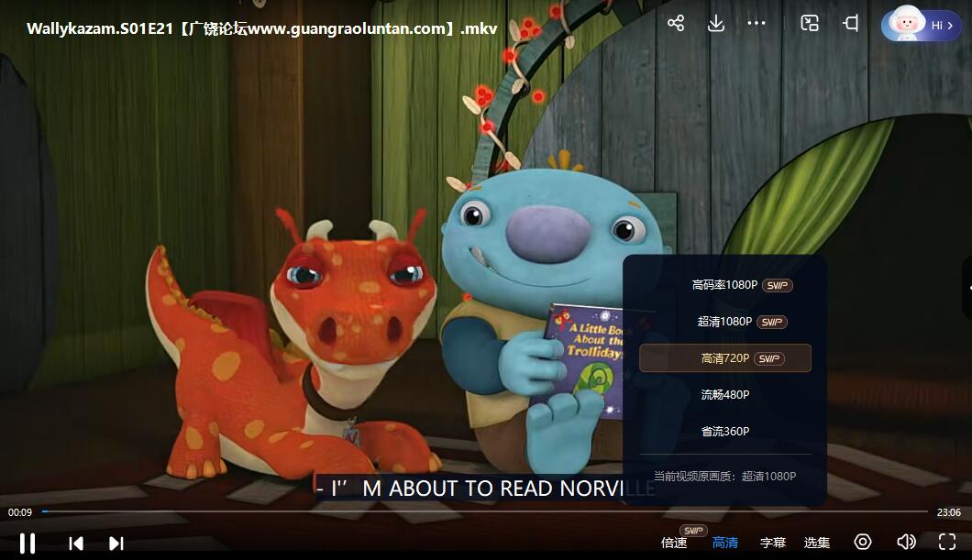Click the 当前视频原画质 info text
This screenshot has width=972, height=560.
click(725, 476)
